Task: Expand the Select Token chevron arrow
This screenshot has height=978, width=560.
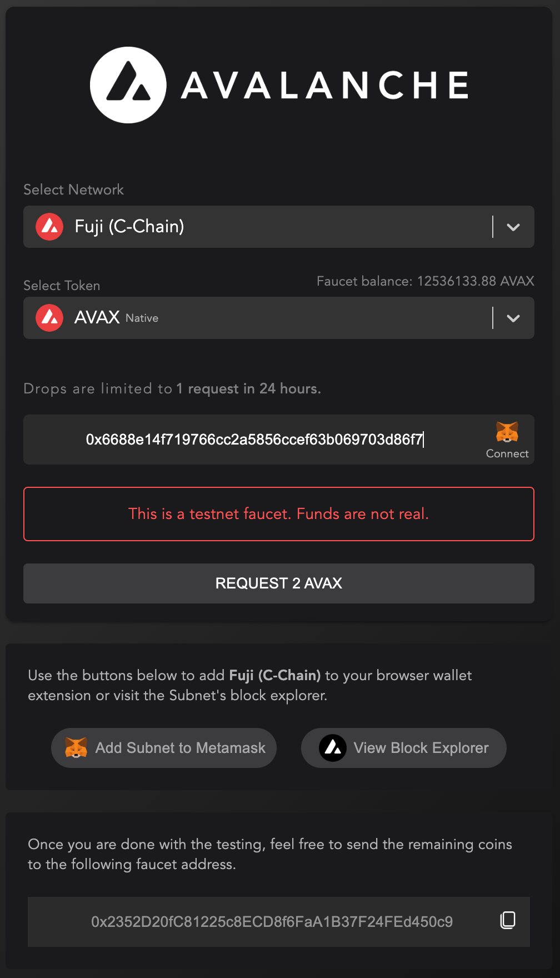Action: point(513,318)
